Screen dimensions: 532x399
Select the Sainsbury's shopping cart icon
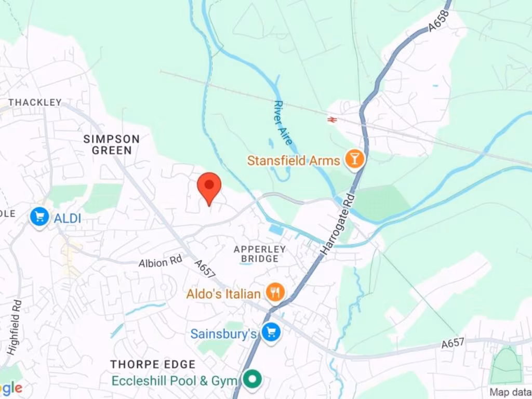[x=271, y=332]
